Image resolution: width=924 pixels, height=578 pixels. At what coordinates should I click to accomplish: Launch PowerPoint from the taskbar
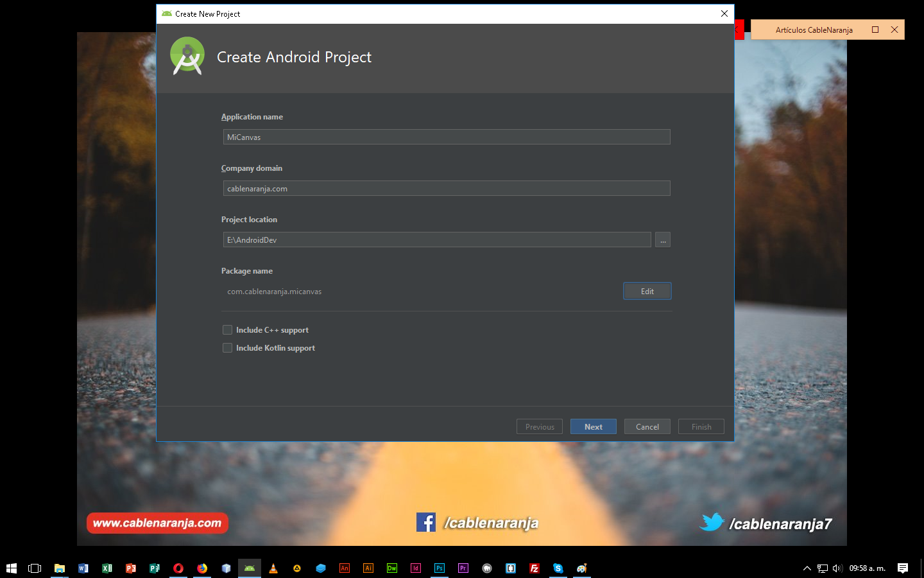(x=131, y=568)
